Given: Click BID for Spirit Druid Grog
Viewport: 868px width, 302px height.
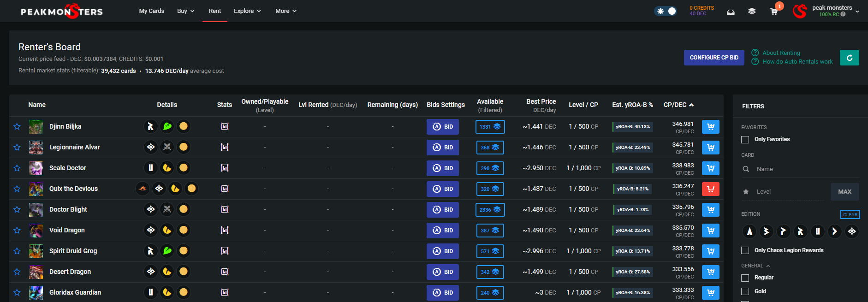Looking at the screenshot, I should pos(443,251).
